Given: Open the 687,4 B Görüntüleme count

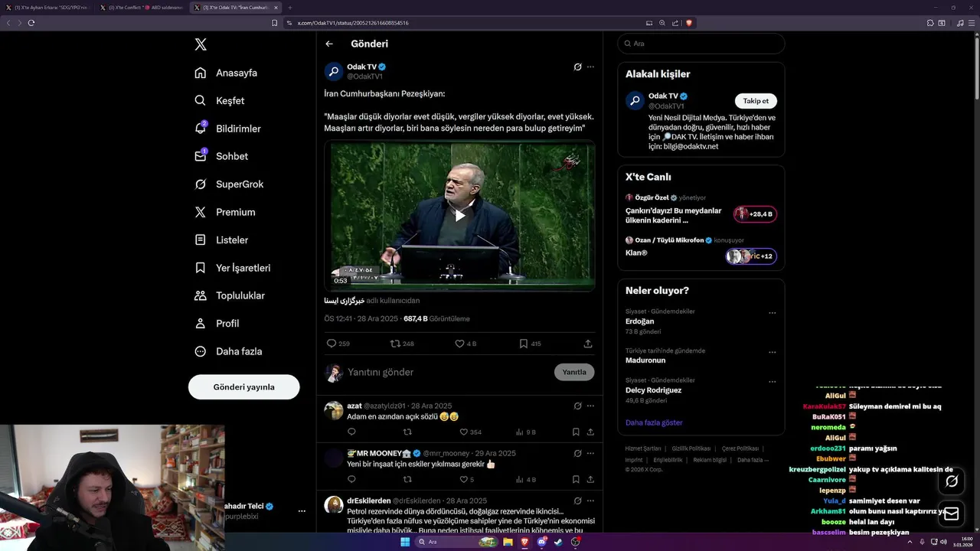Looking at the screenshot, I should [436, 318].
